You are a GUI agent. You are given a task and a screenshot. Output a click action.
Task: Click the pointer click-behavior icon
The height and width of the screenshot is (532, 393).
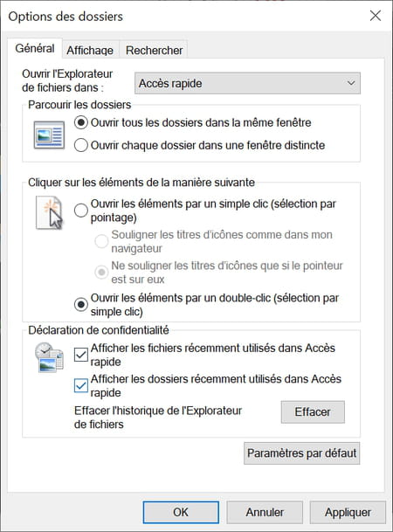coord(50,213)
